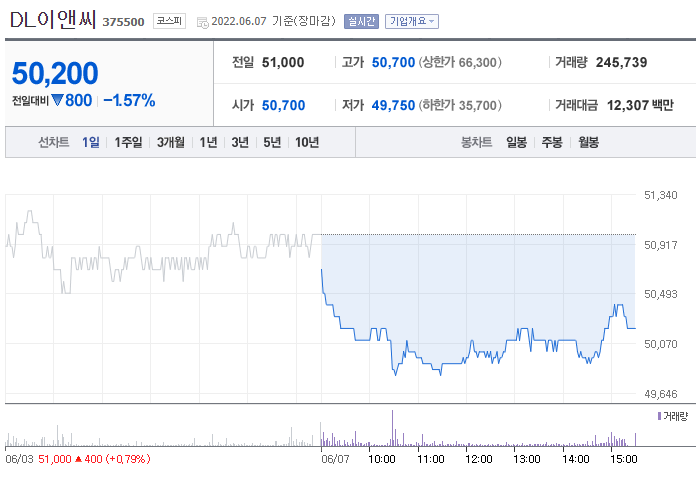Click the 선차트 label
The width and height of the screenshot is (696, 484).
[x=54, y=142]
